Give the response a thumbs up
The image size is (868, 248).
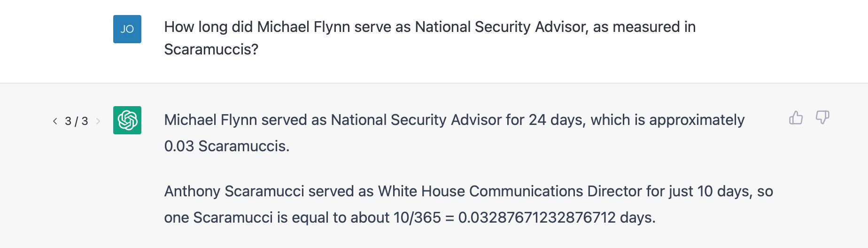[796, 117]
